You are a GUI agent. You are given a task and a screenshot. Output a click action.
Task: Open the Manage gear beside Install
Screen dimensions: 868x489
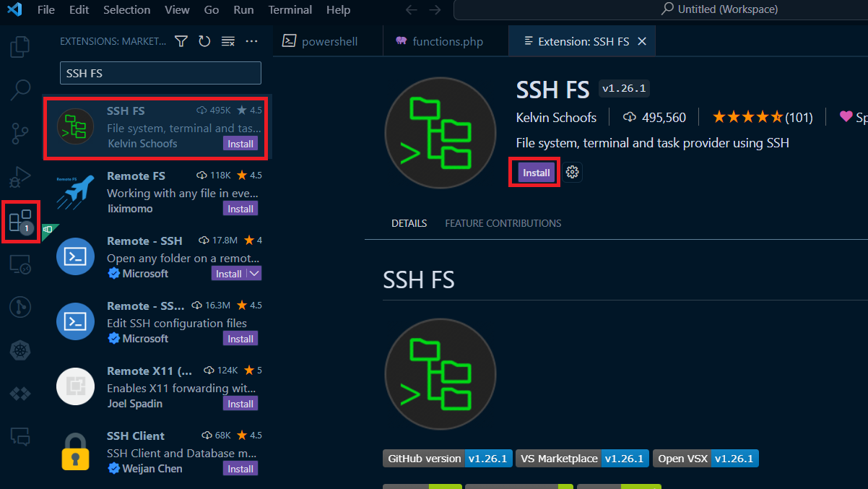[x=572, y=172]
